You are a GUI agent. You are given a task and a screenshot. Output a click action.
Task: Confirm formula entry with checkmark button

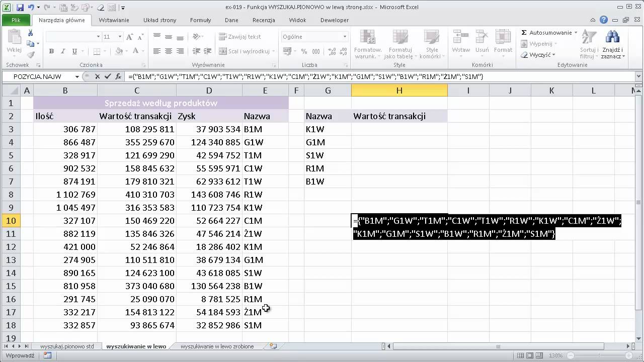[x=108, y=76]
